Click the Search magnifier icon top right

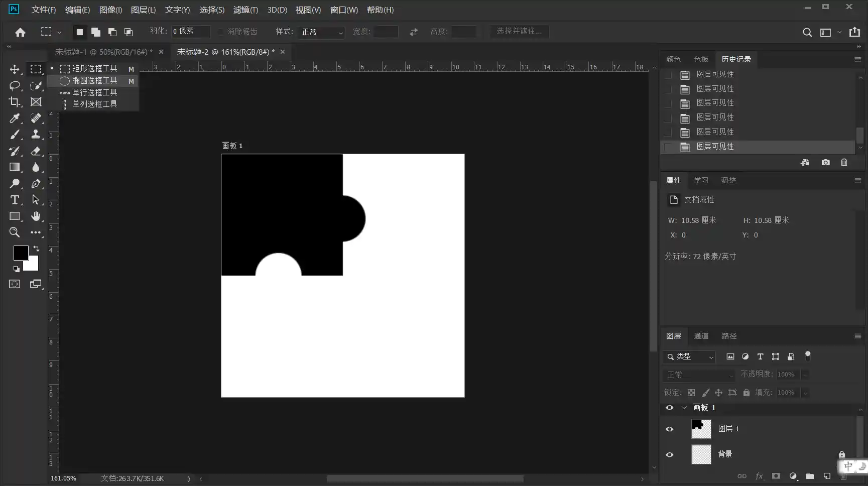coord(807,32)
